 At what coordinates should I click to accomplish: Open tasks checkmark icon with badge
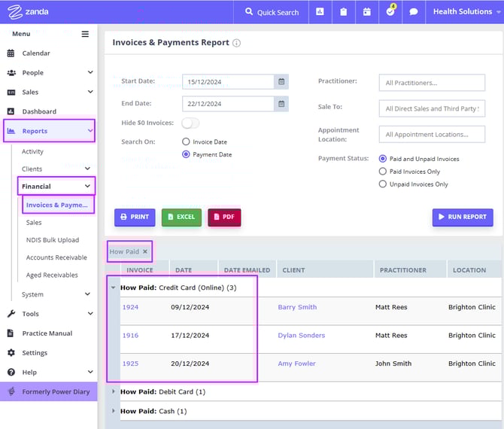(x=390, y=12)
